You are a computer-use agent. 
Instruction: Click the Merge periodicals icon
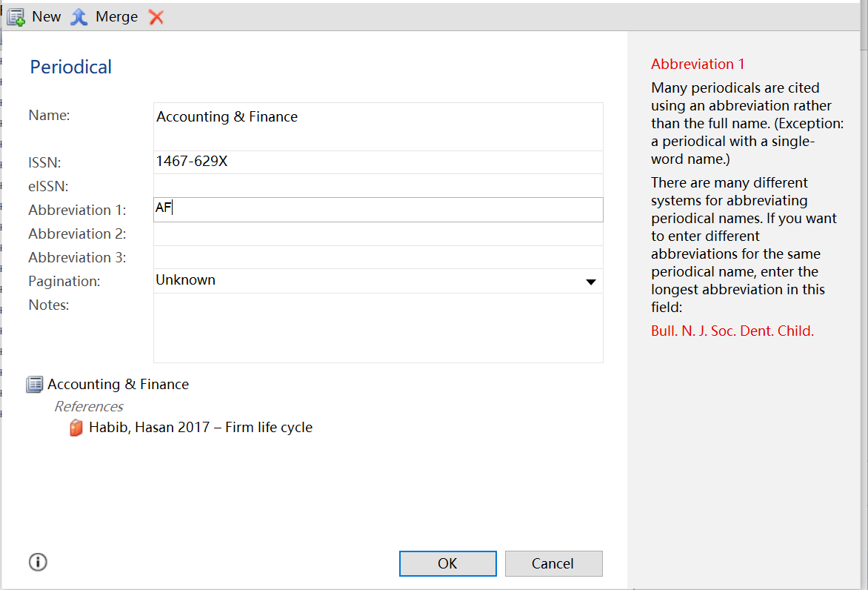pos(79,17)
